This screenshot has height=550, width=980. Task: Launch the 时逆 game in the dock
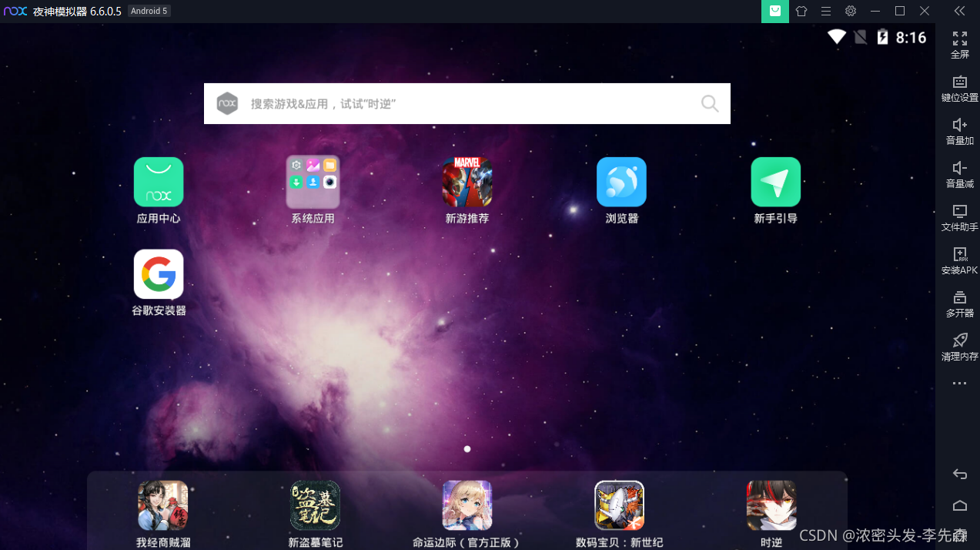771,505
